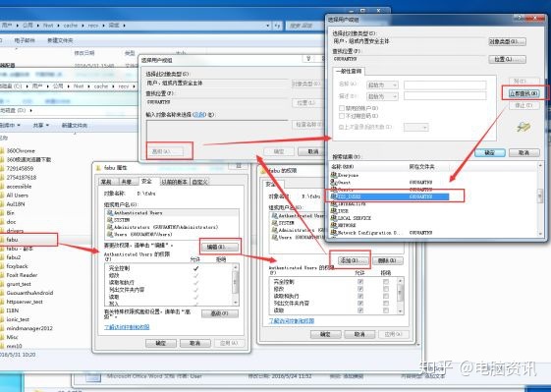Toggle Deny checkbox for Read (读取) permission

coord(386,310)
